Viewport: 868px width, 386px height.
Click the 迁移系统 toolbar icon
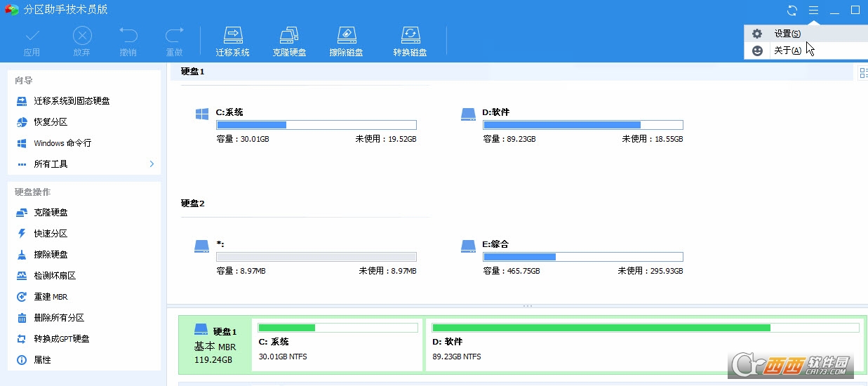(x=232, y=41)
